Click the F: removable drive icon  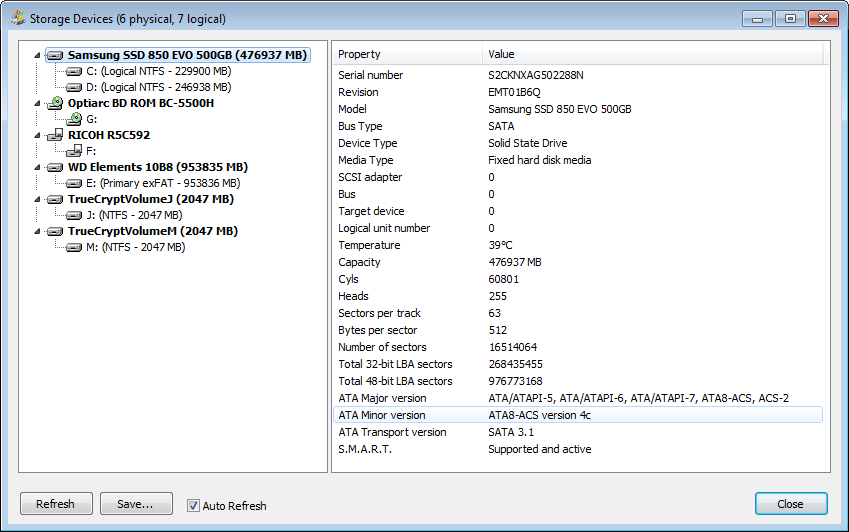tap(74, 151)
